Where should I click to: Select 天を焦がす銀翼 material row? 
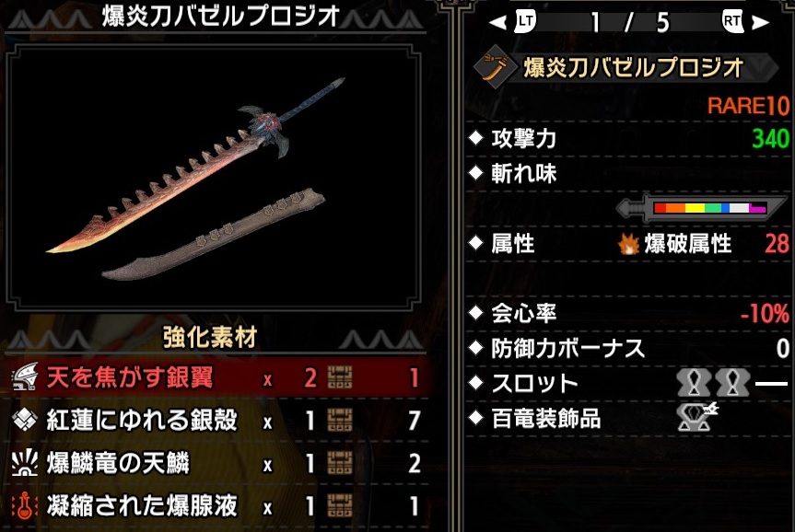(x=216, y=377)
